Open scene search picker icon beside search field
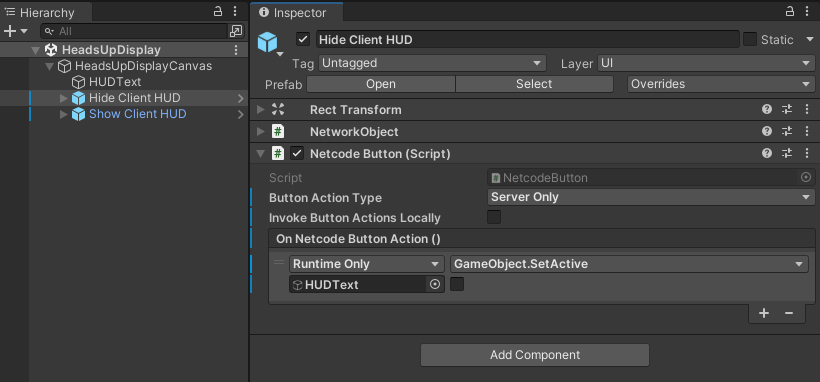Screen dimensions: 820x382 coord(236,31)
